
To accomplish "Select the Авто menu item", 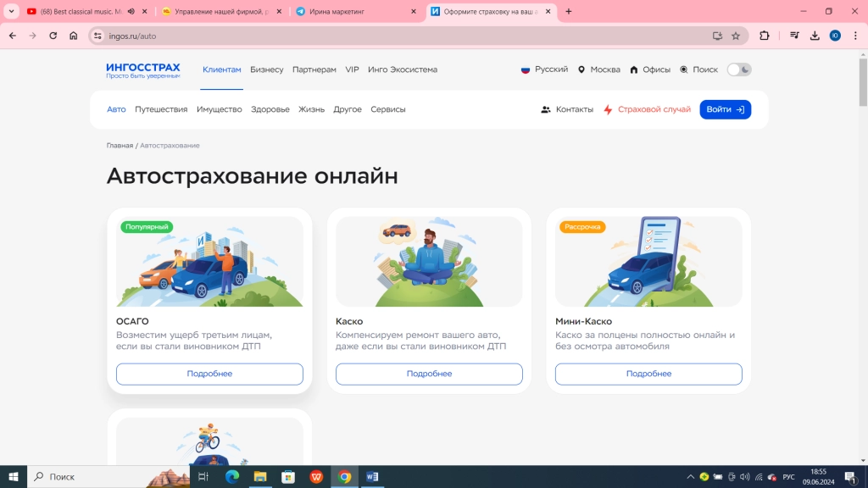I will [x=116, y=109].
